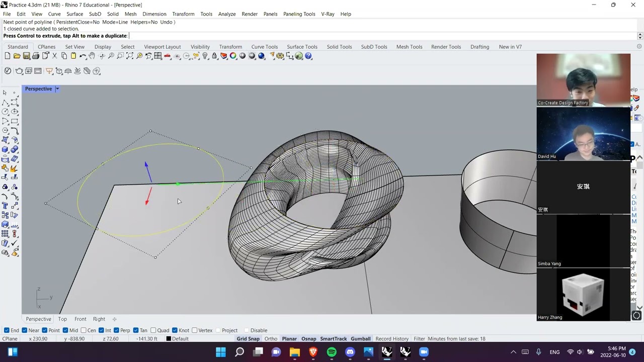Click the Copy icon in toolbar

64,56
